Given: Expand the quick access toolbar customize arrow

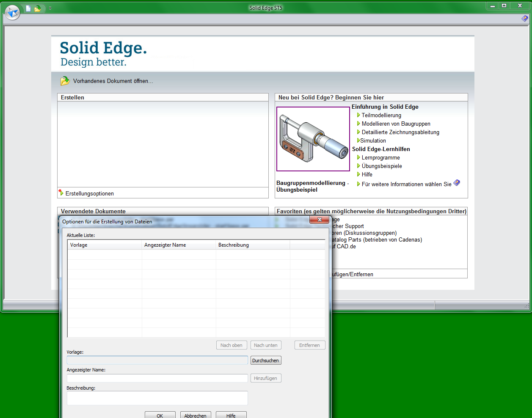Looking at the screenshot, I should (x=50, y=8).
